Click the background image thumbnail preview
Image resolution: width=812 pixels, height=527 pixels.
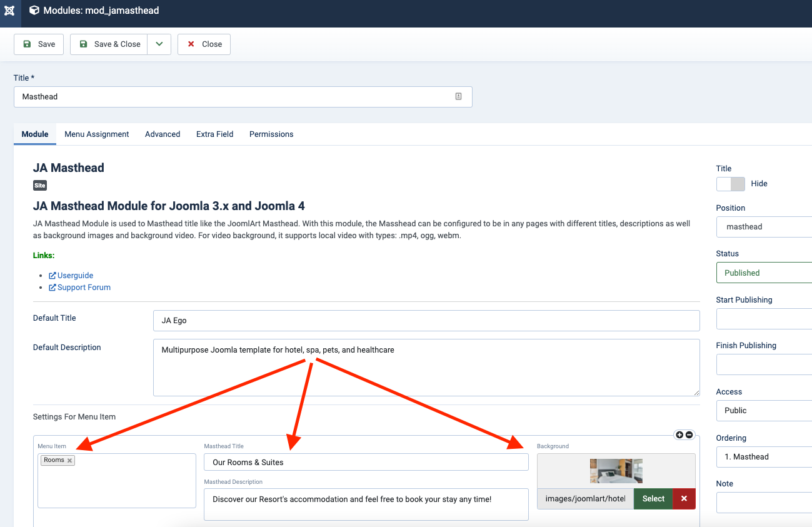[x=616, y=471]
